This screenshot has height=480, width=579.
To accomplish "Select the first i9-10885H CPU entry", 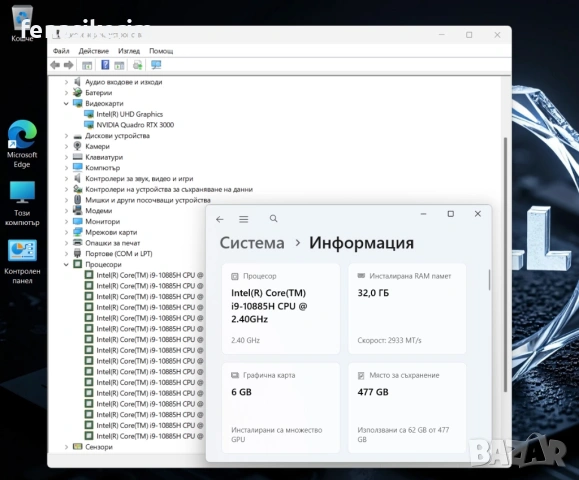I will [150, 275].
